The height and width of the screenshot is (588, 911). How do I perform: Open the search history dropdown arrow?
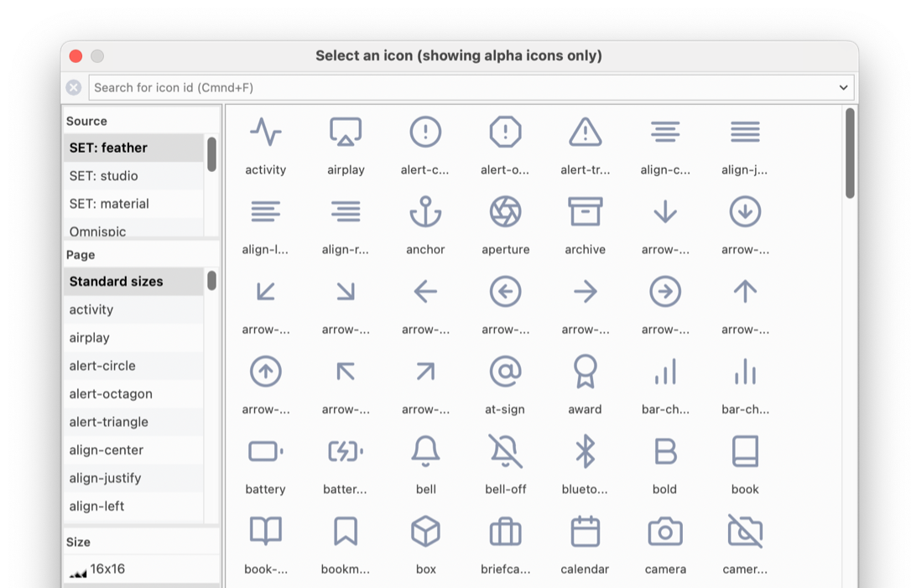[x=843, y=87]
